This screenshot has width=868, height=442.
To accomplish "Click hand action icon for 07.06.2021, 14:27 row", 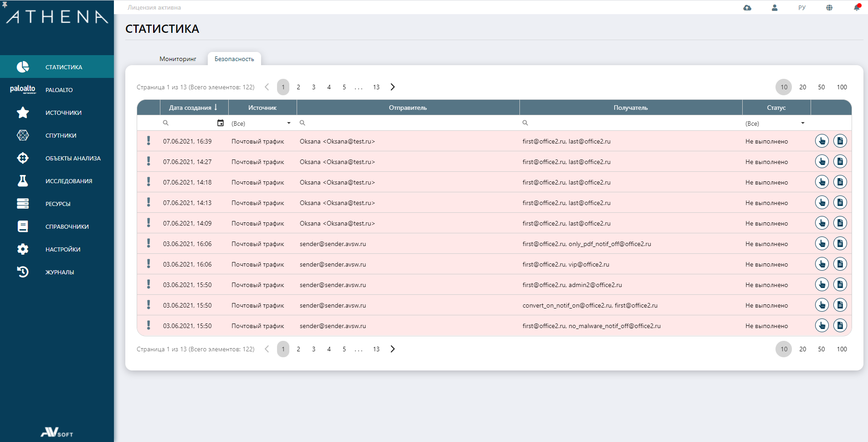I will (x=822, y=162).
